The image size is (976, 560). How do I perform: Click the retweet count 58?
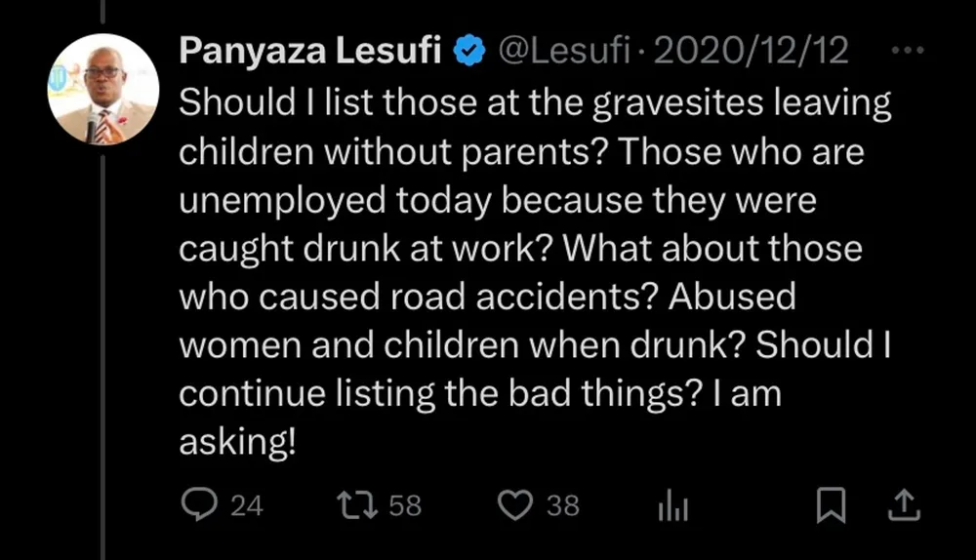(405, 505)
